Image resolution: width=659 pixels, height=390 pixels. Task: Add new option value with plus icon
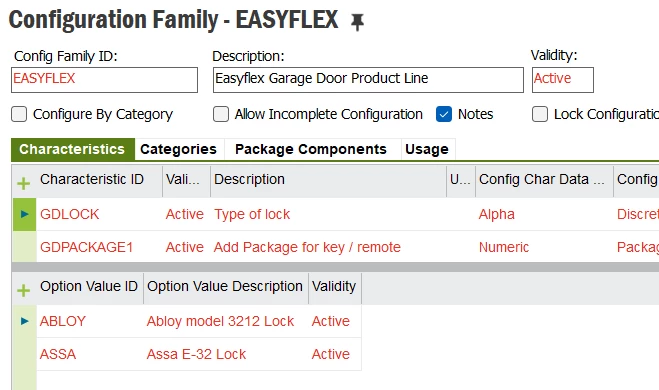(x=24, y=290)
